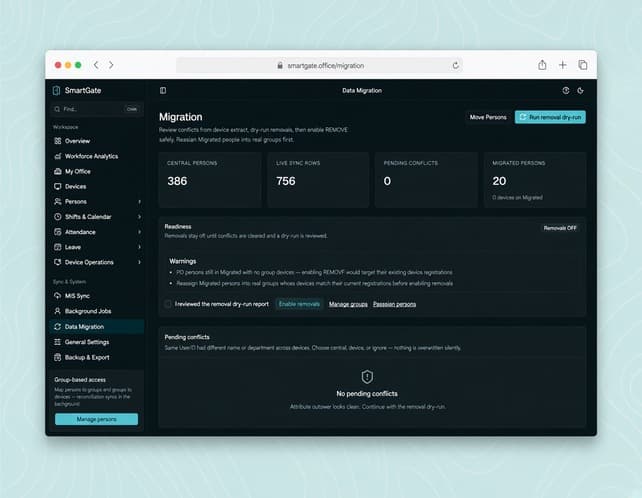
Task: Expand the Leave submenu chevron
Action: 139,247
